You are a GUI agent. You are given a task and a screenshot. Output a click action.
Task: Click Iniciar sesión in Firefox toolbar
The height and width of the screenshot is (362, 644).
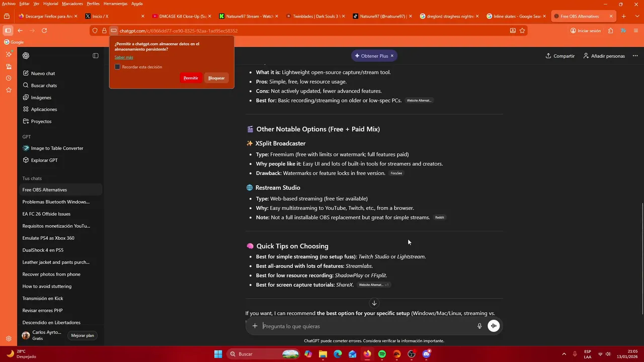tap(586, 31)
